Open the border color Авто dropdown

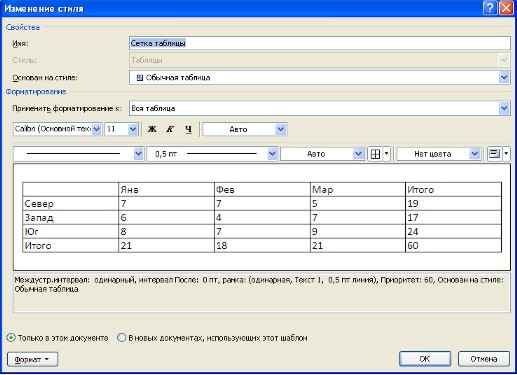(358, 154)
